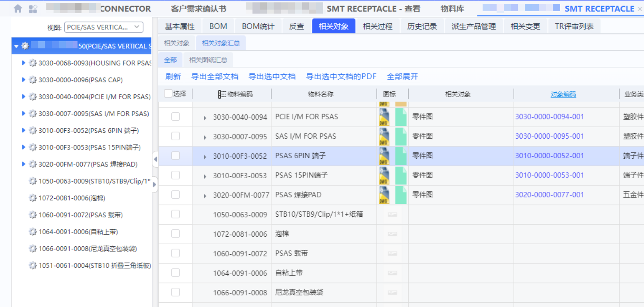
Task: Click 全部展开 to expand all
Action: [x=402, y=76]
